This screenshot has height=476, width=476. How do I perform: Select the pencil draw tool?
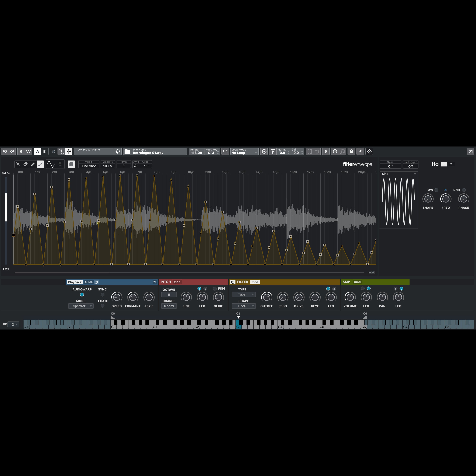click(33, 164)
